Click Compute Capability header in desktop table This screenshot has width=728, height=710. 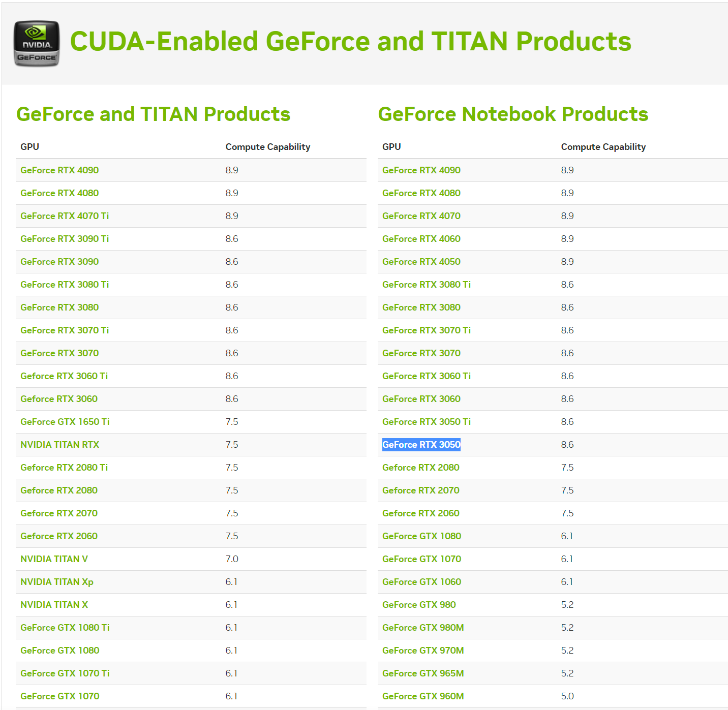click(268, 147)
